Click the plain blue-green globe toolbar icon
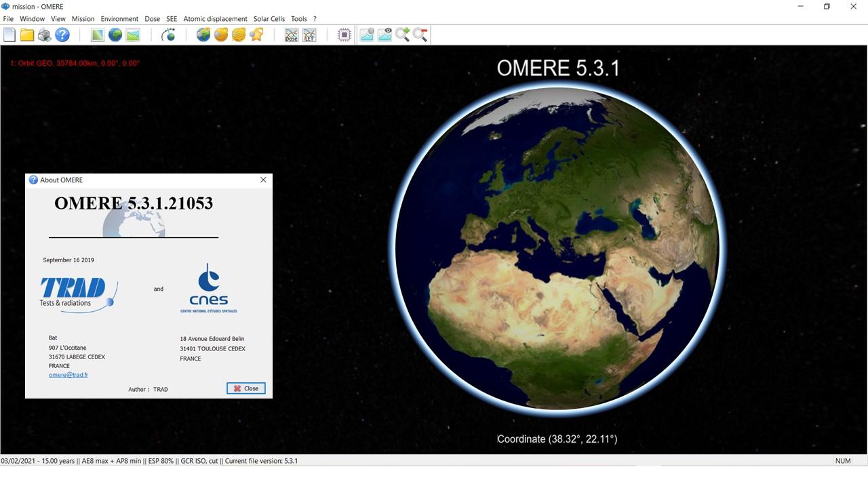Viewport: 868px width, 488px height. click(115, 35)
